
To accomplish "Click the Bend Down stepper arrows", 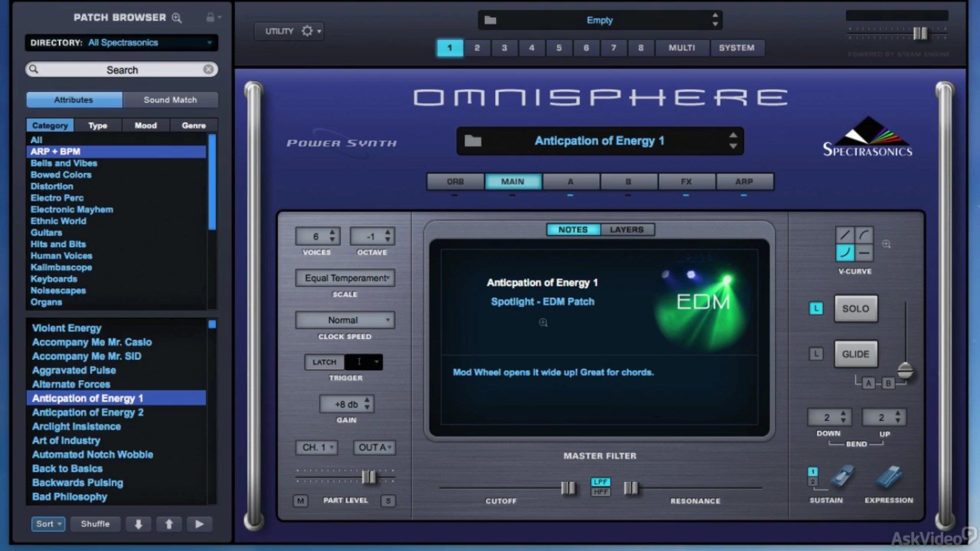I will [843, 417].
